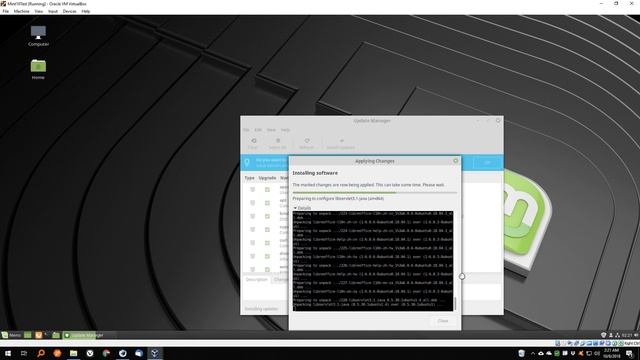The width and height of the screenshot is (640, 360).
Task: Click the "Installing software" heading
Action: (315, 173)
